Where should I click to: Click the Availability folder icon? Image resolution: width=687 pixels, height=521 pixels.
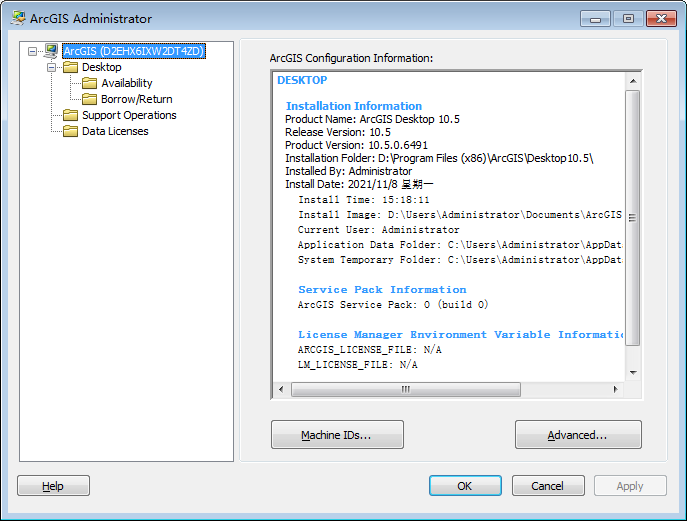click(89, 83)
